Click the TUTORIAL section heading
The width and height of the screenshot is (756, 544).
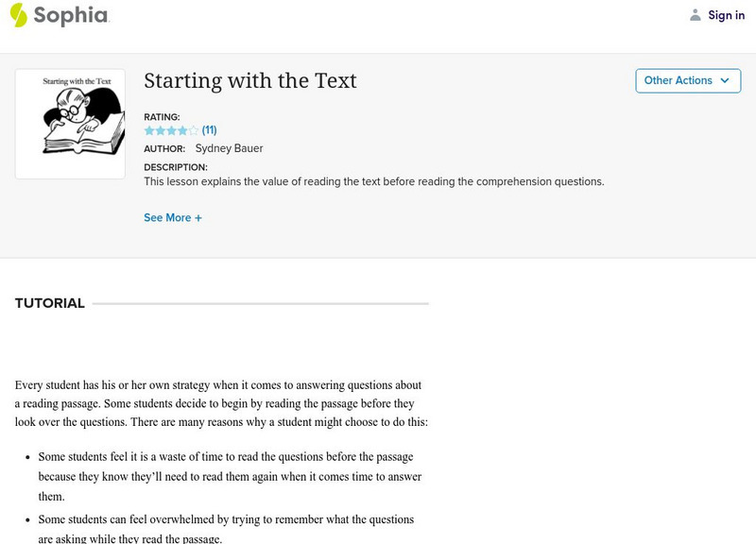50,303
